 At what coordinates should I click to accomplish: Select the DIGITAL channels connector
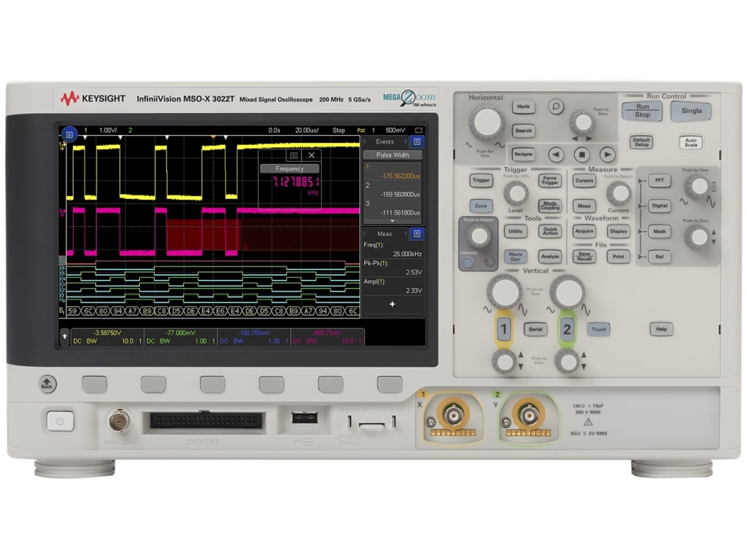pos(206,421)
